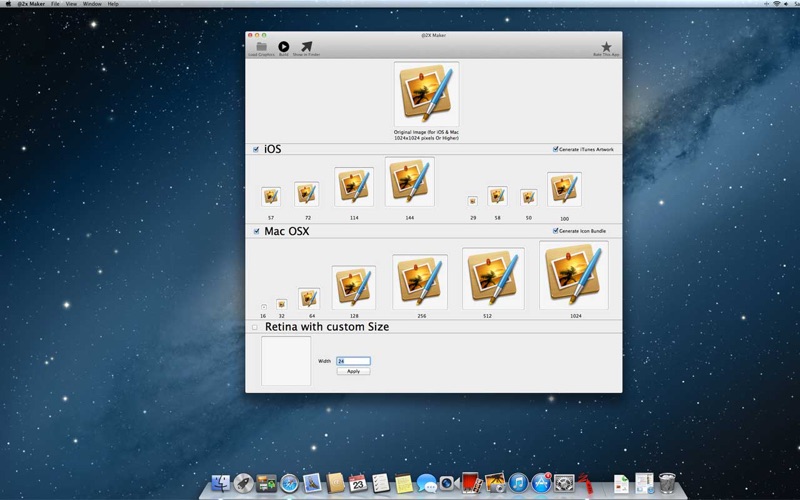Click the Apply button

click(x=354, y=371)
